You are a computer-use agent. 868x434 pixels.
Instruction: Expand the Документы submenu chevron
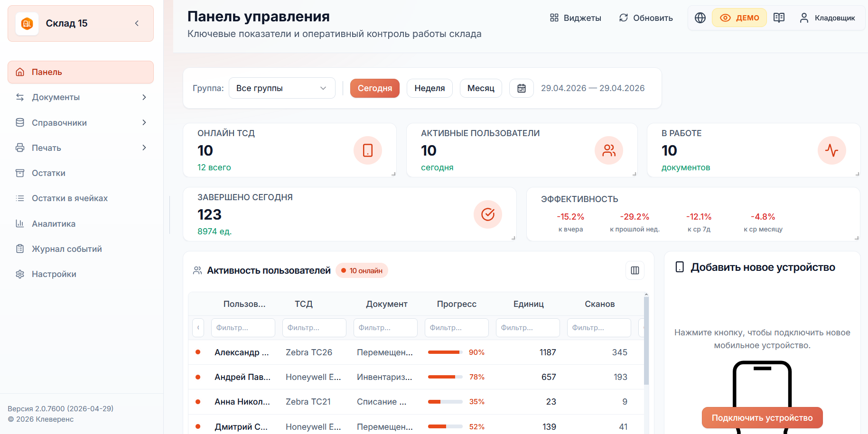pos(144,97)
